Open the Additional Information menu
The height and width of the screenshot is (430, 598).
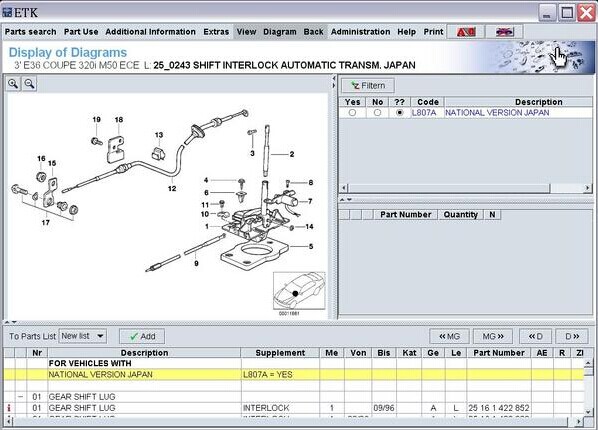point(150,32)
